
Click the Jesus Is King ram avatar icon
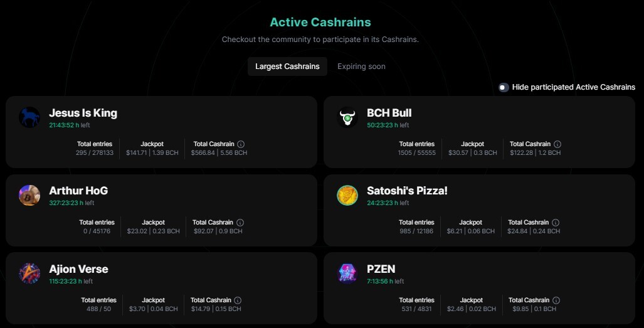pos(29,117)
